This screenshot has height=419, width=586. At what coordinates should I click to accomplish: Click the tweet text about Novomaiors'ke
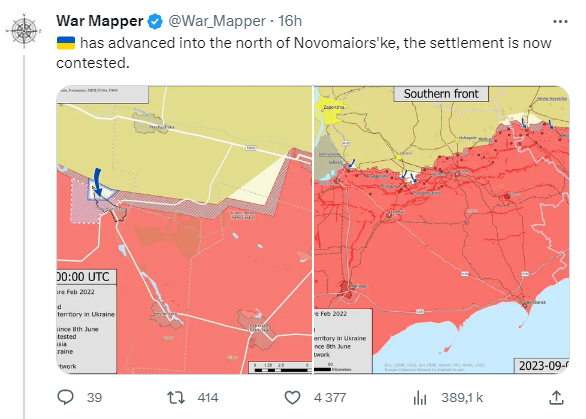tap(304, 53)
